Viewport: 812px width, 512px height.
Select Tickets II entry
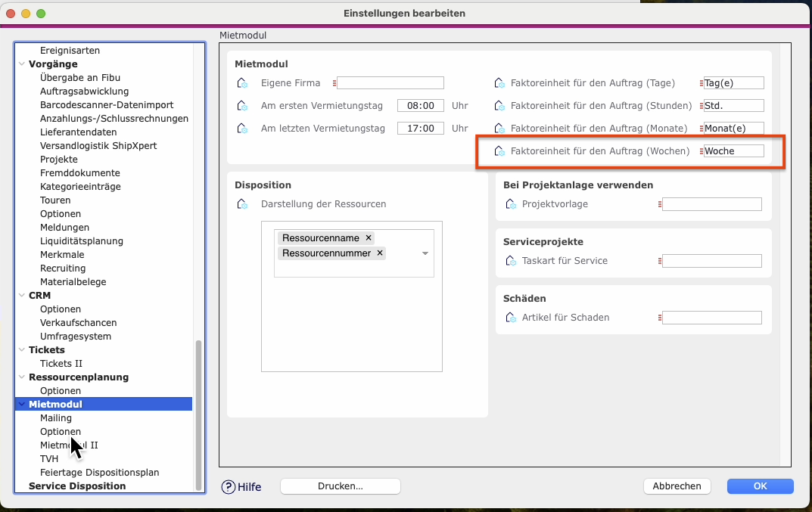(61, 364)
